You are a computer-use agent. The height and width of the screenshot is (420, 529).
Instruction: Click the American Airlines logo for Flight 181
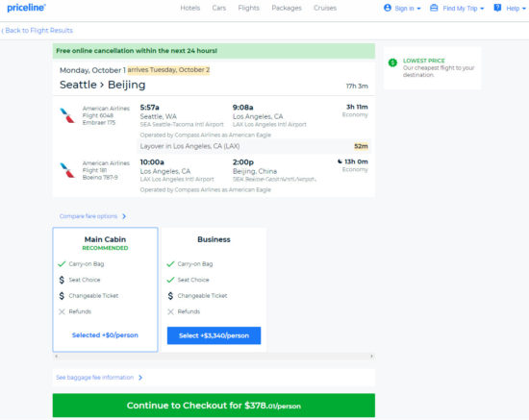[67, 170]
